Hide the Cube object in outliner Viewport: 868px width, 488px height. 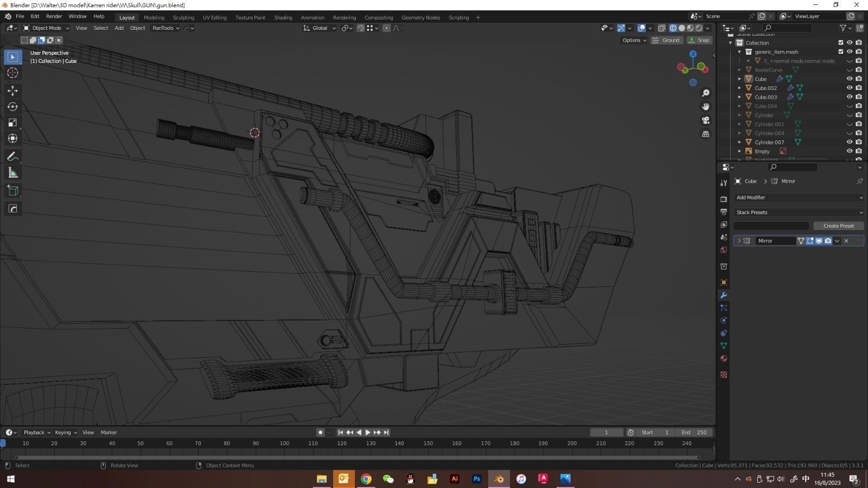850,79
